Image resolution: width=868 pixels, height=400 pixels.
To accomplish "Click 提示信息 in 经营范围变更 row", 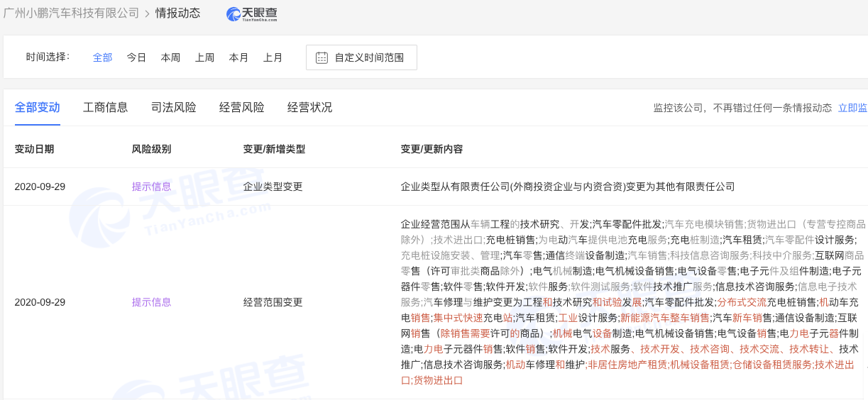I will click(x=152, y=302).
